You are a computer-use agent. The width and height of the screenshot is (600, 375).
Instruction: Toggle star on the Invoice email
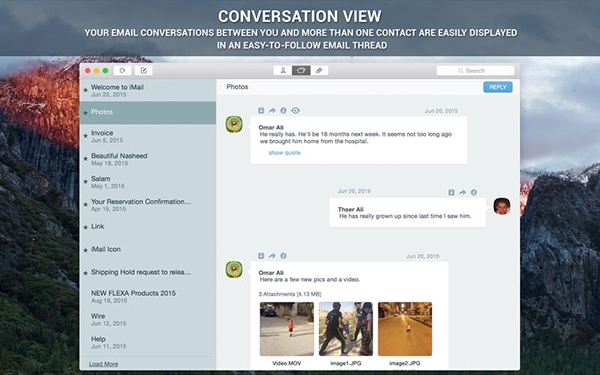coord(85,136)
